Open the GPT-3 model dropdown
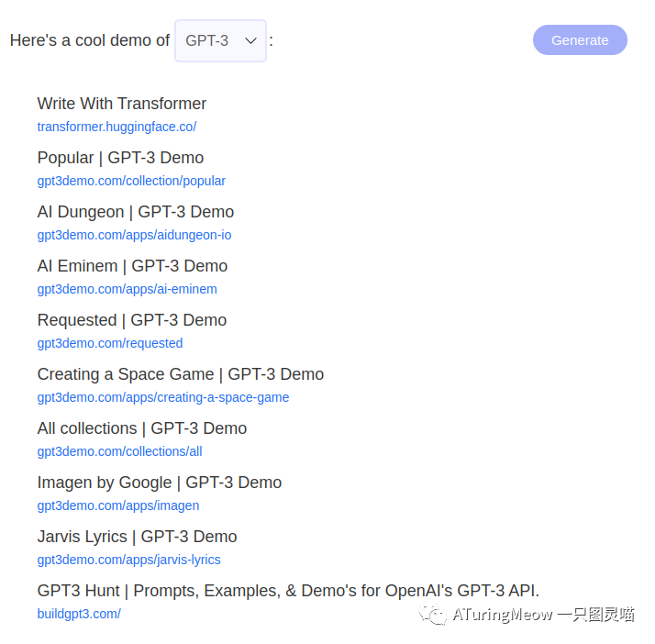 tap(220, 40)
